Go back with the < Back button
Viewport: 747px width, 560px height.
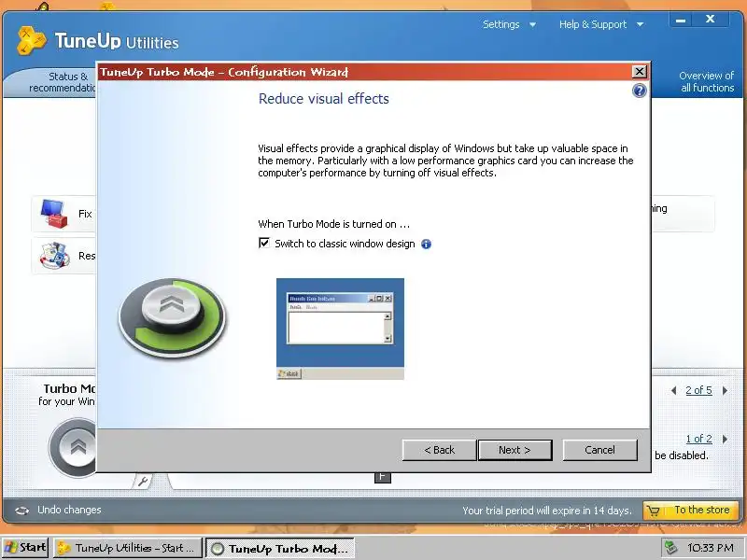pyautogui.click(x=439, y=450)
